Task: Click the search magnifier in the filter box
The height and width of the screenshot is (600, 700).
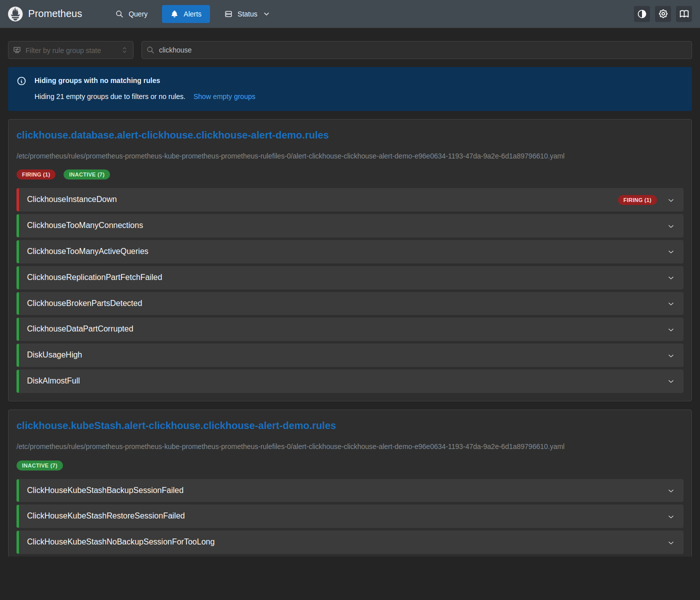Action: pyautogui.click(x=150, y=50)
